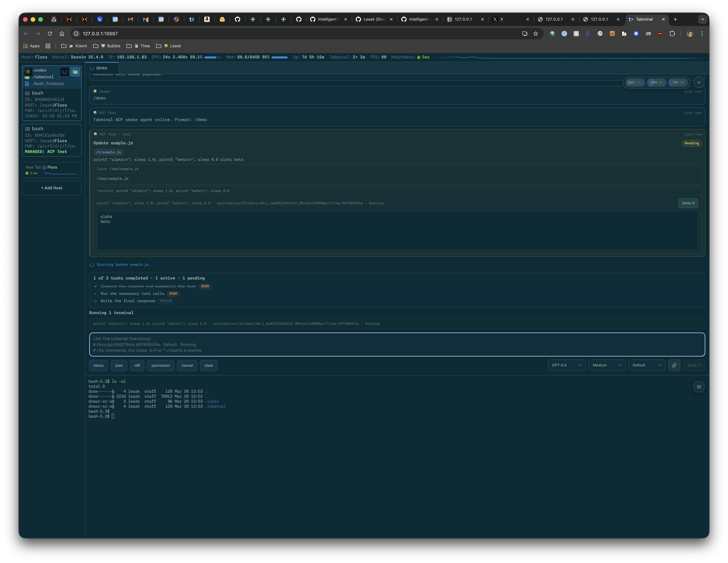Toggle the 68% 5h usage pill
The height and width of the screenshot is (563, 728).
656,82
